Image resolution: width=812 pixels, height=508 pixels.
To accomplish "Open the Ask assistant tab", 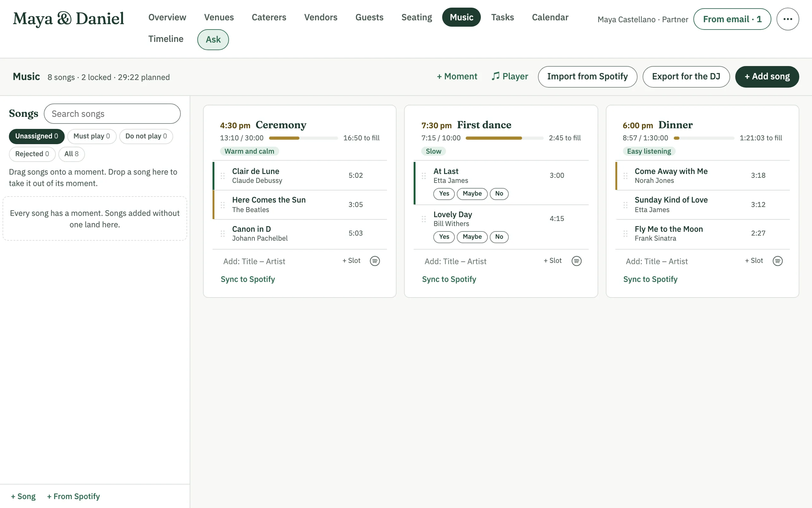I will pos(213,40).
